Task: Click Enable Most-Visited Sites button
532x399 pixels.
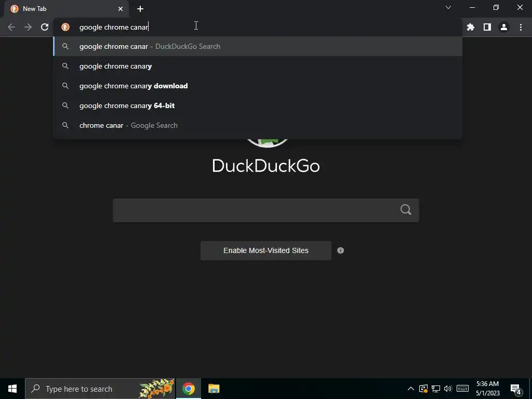Action: [266, 251]
